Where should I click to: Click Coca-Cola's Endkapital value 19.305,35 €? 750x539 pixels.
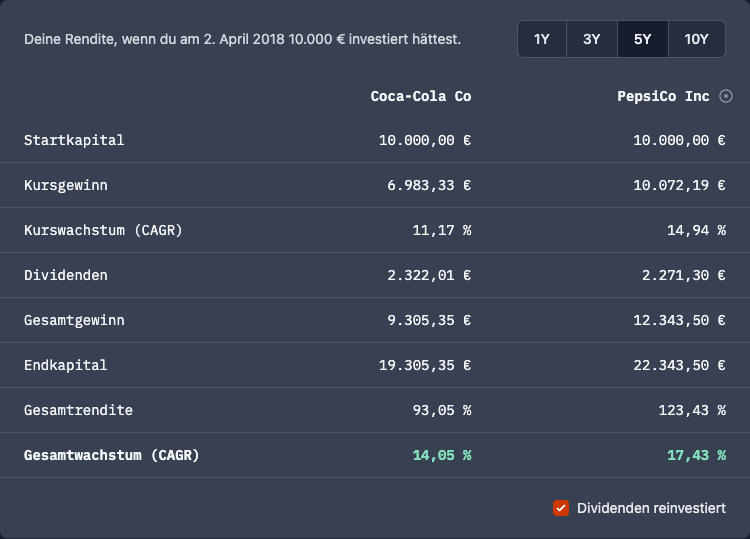point(425,365)
